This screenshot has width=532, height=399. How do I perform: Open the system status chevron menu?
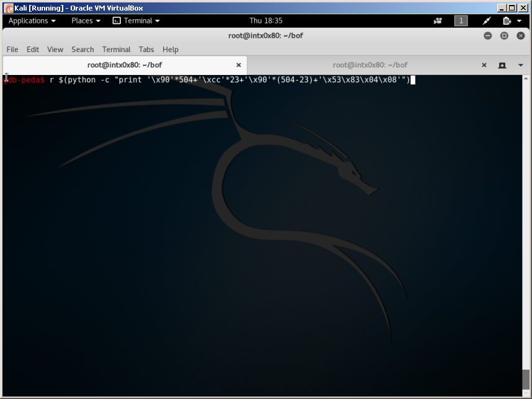tap(519, 20)
